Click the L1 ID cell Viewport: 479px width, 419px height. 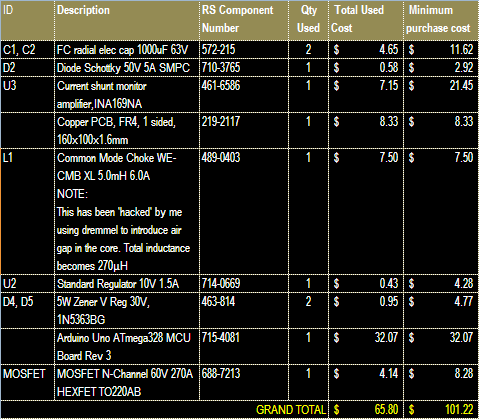click(x=27, y=212)
